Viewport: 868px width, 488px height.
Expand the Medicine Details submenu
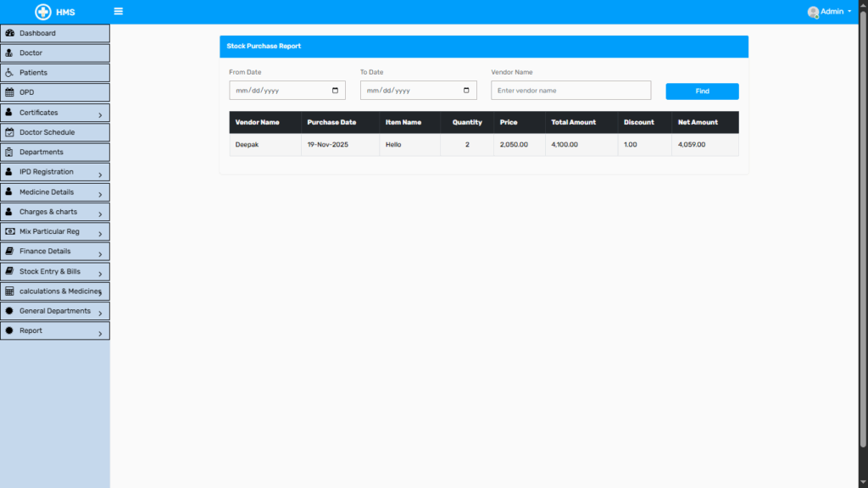[x=99, y=194]
